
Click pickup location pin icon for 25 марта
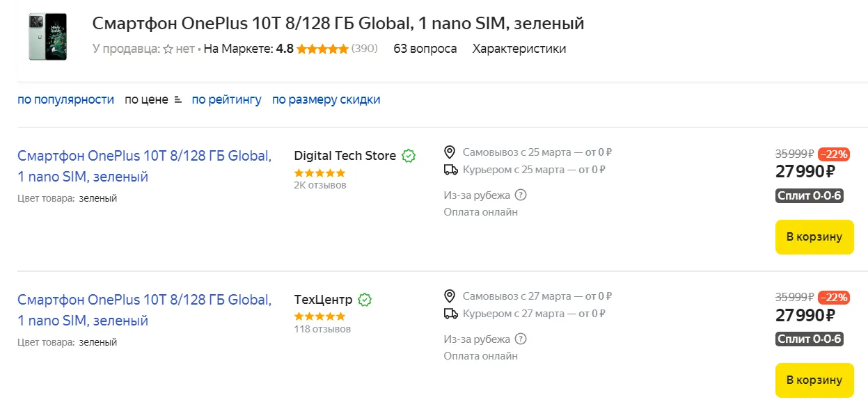coord(450,152)
